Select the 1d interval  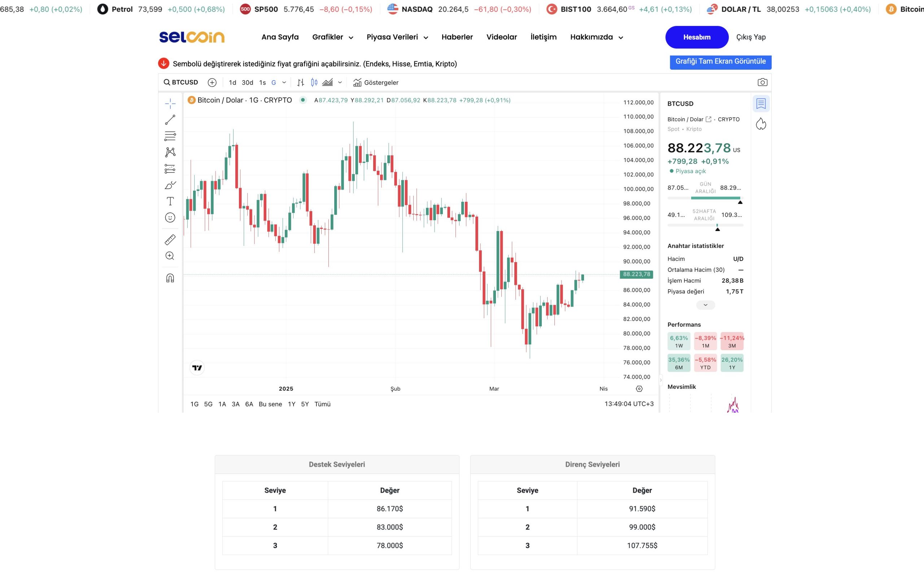[232, 82]
